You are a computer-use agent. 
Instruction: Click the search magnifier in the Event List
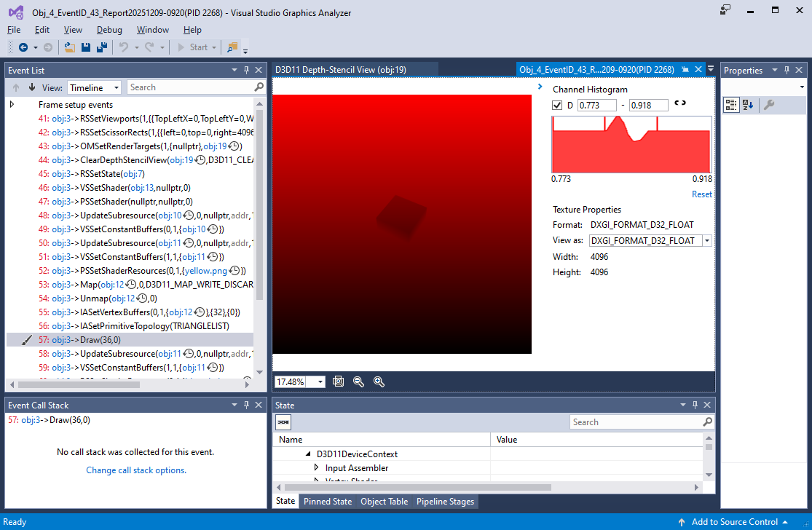coord(259,87)
